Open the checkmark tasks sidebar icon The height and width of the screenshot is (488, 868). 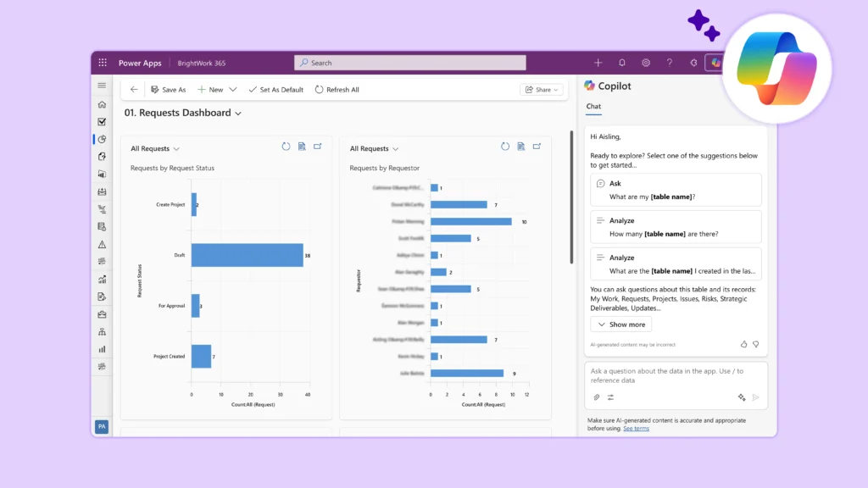102,122
